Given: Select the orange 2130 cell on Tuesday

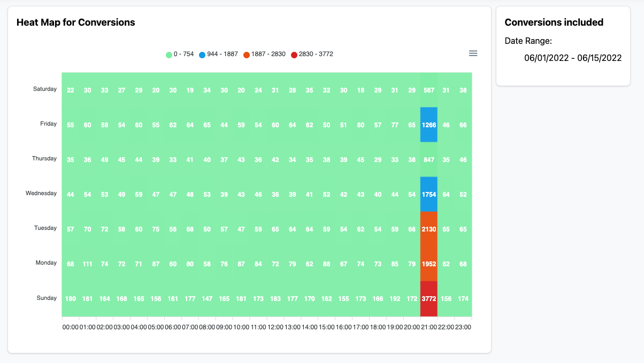Looking at the screenshot, I should pyautogui.click(x=428, y=229).
